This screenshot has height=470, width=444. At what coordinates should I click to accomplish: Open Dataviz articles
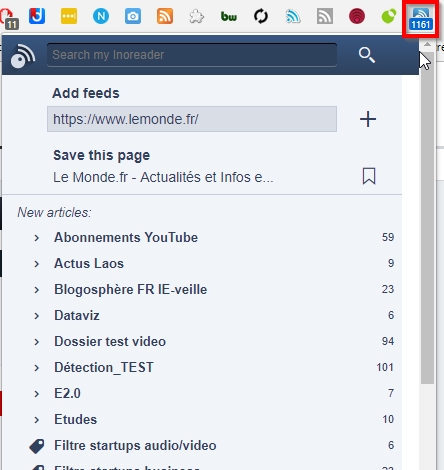click(x=77, y=316)
